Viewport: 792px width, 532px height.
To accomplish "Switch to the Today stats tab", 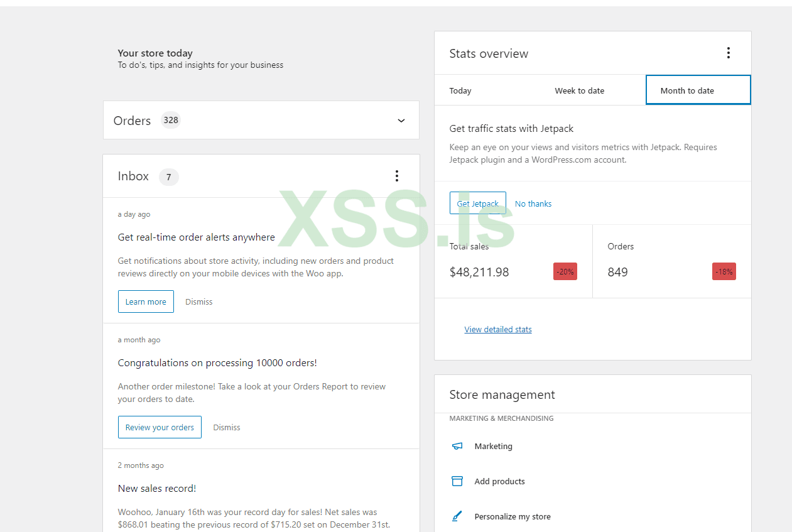I will tap(460, 90).
